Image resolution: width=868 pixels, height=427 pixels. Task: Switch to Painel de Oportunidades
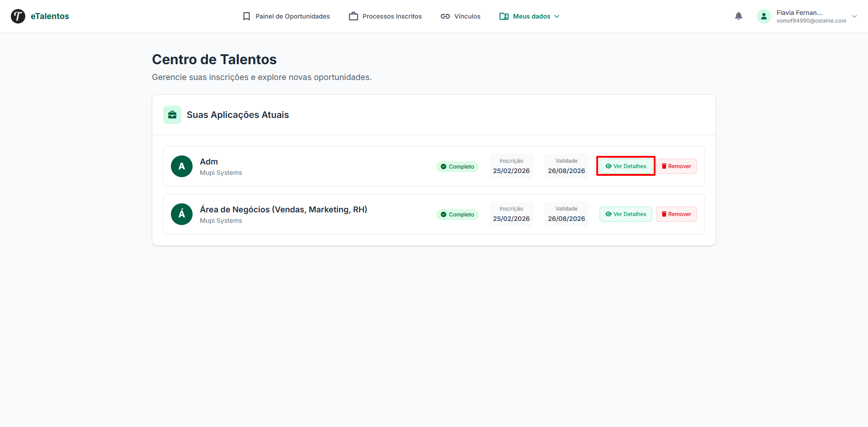pos(292,16)
